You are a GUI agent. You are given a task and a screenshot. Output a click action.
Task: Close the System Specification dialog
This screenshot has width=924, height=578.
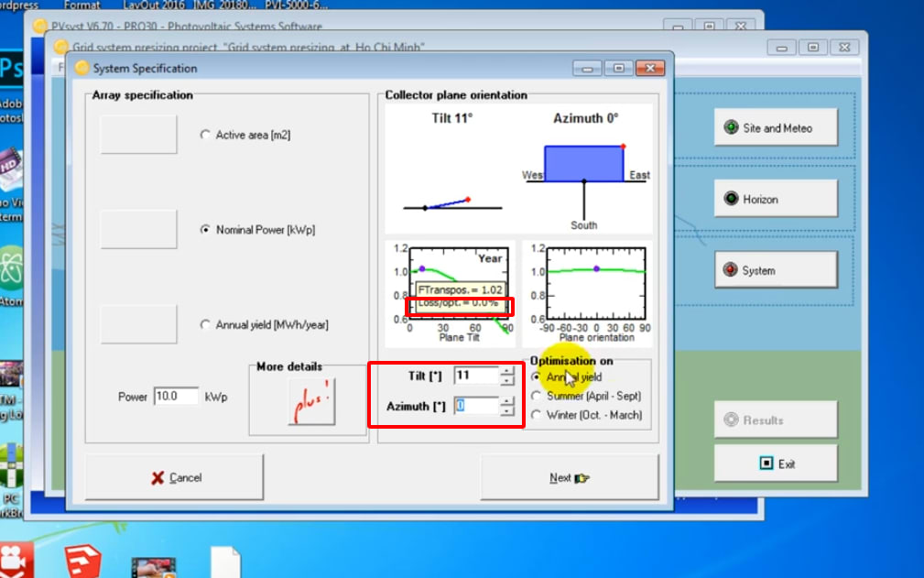(x=650, y=69)
